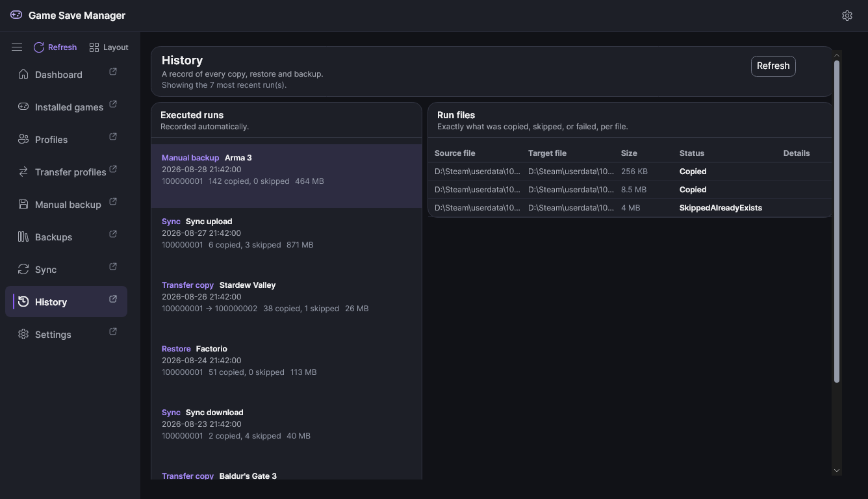The width and height of the screenshot is (868, 499).
Task: Click the Status column header
Action: coord(692,153)
